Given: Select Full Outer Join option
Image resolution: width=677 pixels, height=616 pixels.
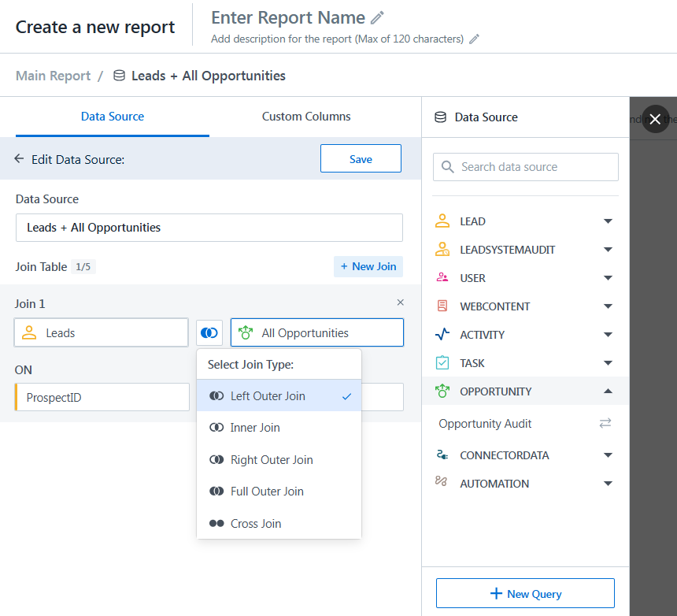Looking at the screenshot, I should tap(267, 492).
